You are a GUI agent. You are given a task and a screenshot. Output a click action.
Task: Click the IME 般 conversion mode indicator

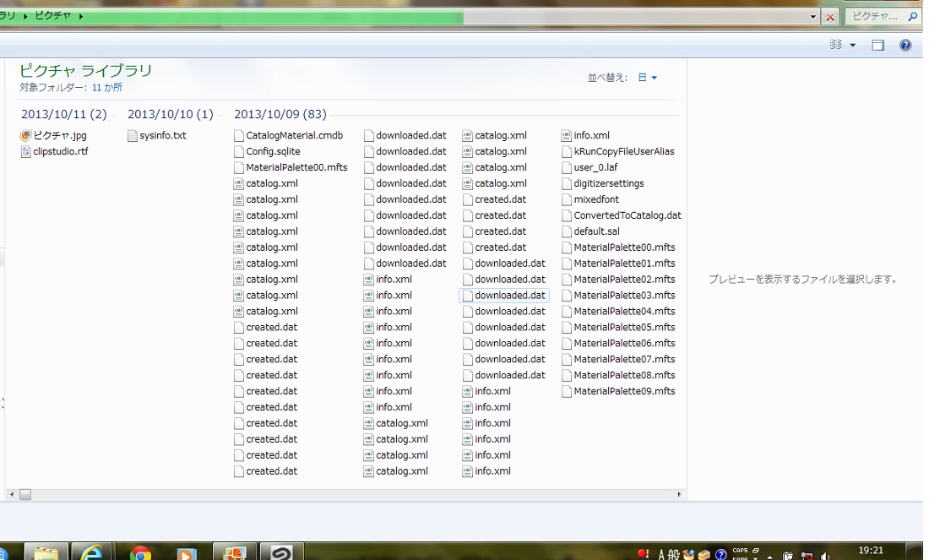[x=674, y=555]
